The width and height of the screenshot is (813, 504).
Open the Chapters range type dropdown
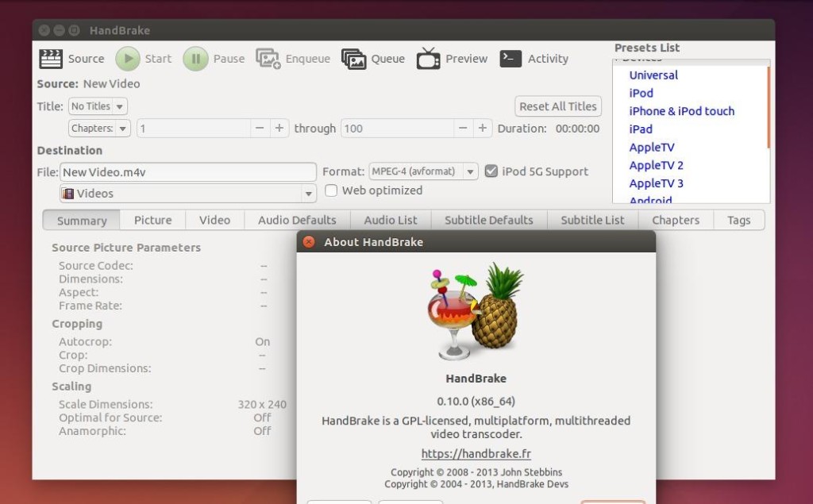coord(99,128)
